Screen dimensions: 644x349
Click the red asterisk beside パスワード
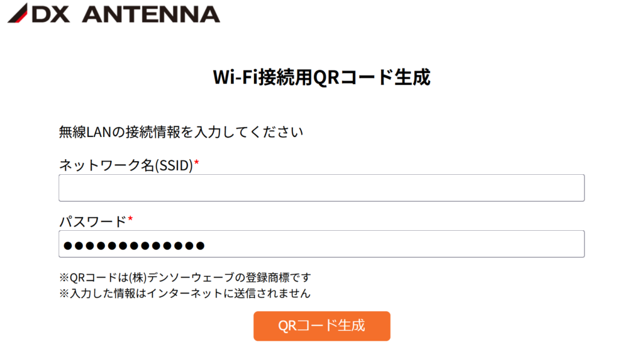[130, 219]
